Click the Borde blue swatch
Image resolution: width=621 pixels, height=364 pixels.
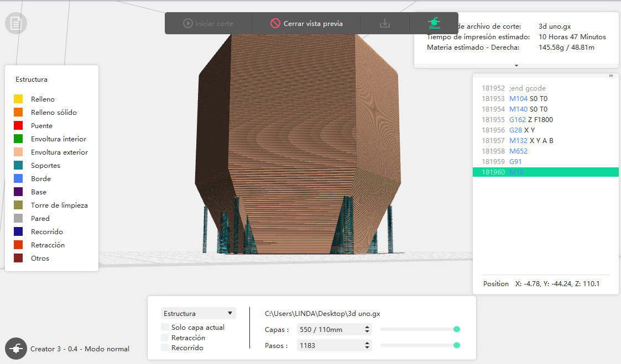[x=18, y=178]
